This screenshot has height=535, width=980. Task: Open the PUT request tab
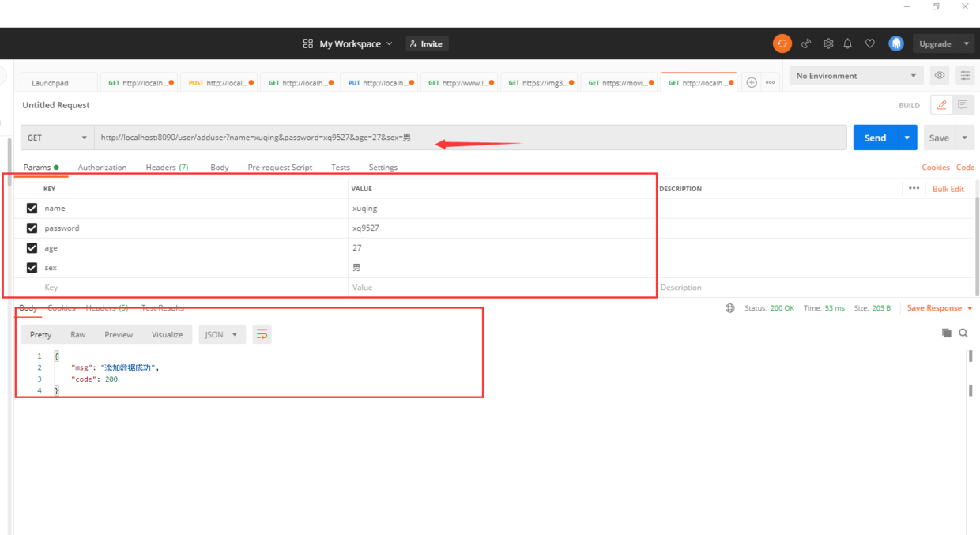(379, 83)
